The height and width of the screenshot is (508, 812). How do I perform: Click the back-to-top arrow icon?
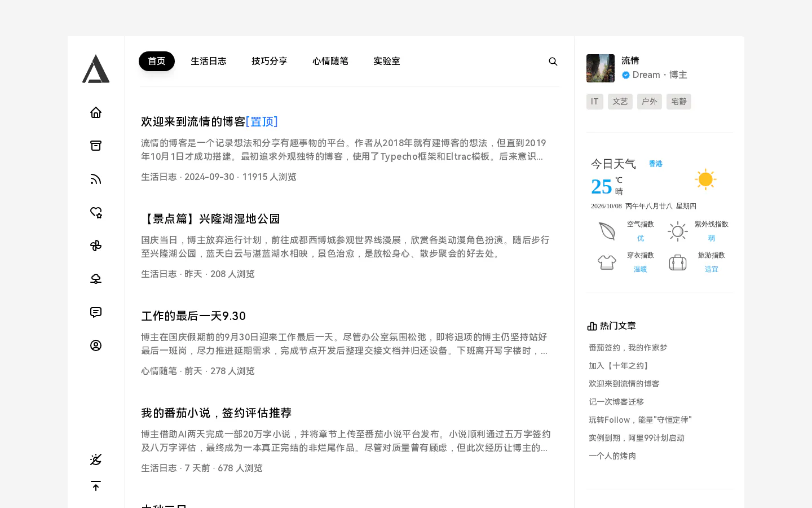(96, 486)
